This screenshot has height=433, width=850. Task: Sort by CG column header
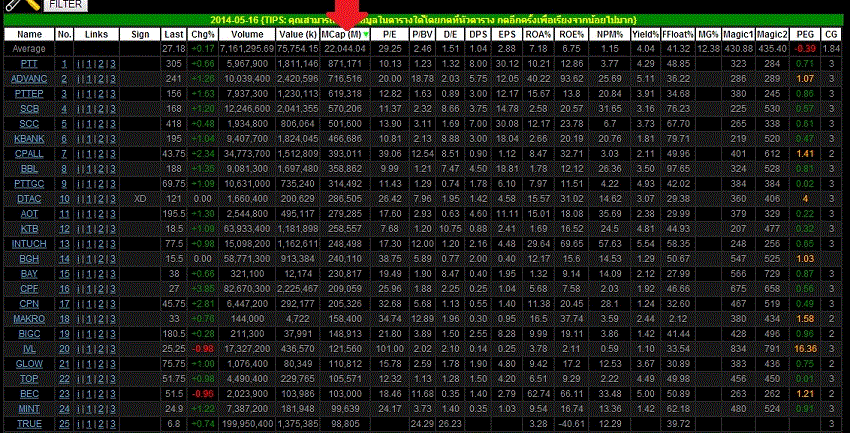[x=830, y=34]
